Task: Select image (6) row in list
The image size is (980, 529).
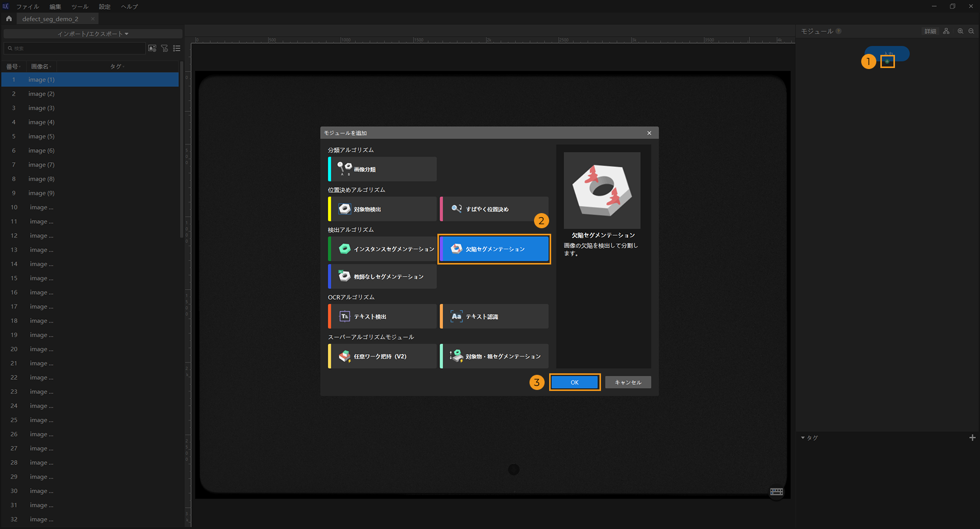Action: coord(90,151)
